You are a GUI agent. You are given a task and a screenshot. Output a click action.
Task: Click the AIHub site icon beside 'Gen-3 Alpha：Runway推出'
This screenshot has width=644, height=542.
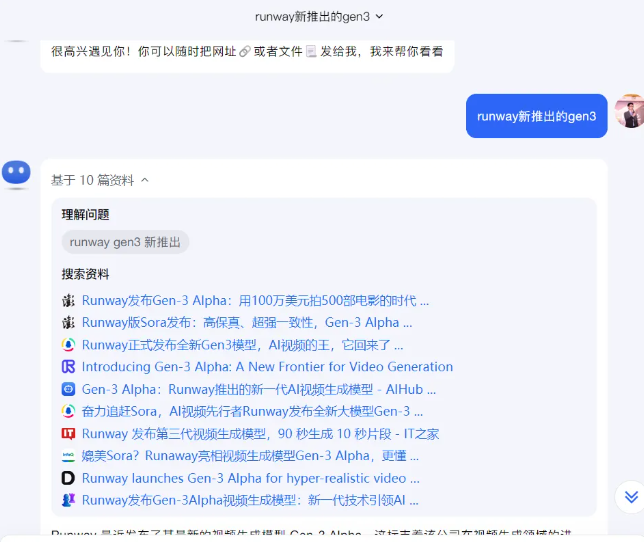(68, 389)
